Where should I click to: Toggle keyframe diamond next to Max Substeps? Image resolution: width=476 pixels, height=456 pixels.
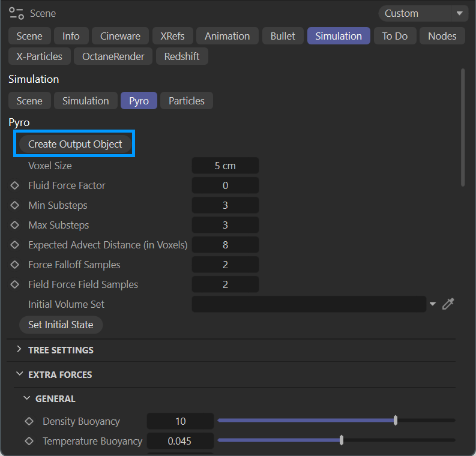(x=15, y=225)
